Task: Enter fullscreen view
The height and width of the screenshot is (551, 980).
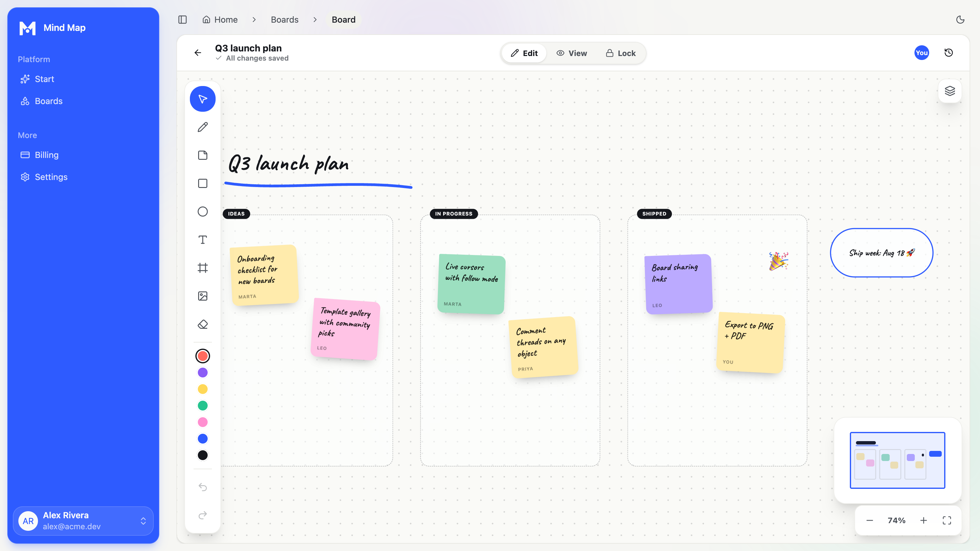Action: click(947, 521)
